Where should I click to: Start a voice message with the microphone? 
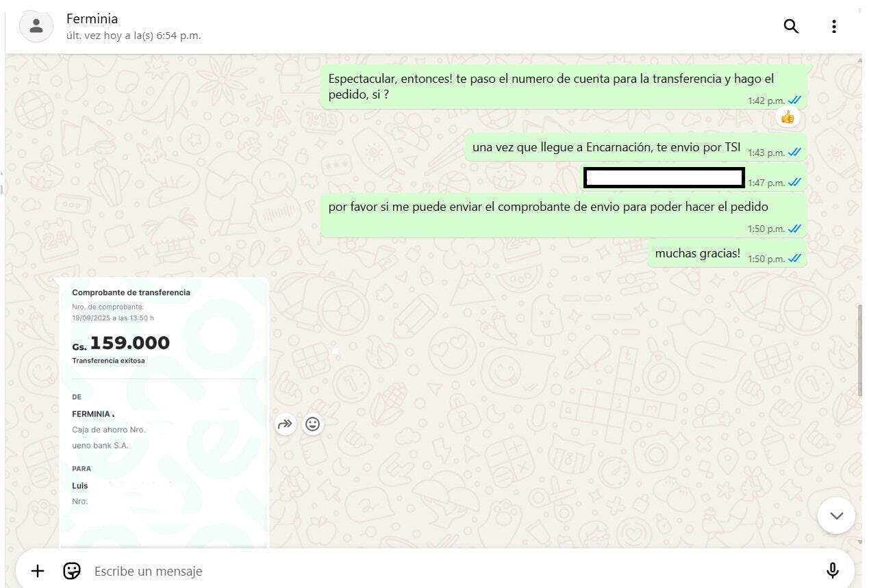point(833,570)
